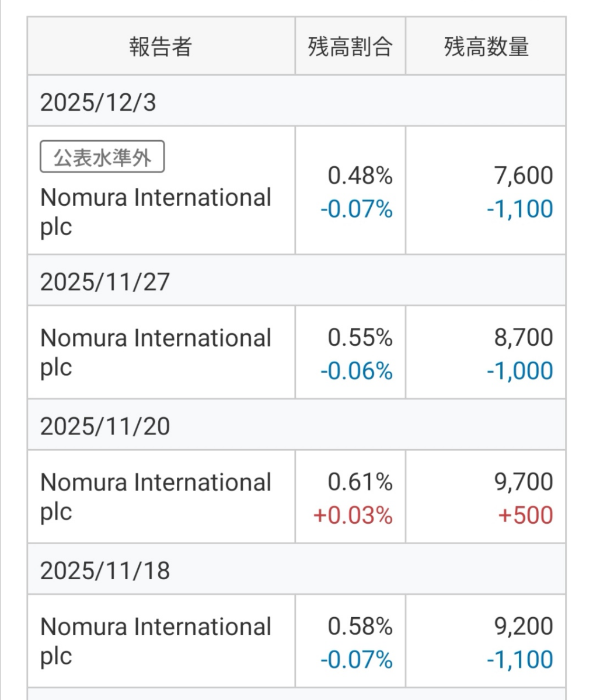Select the 0.55% balance ratio value
This screenshot has width=593, height=700.
[360, 338]
